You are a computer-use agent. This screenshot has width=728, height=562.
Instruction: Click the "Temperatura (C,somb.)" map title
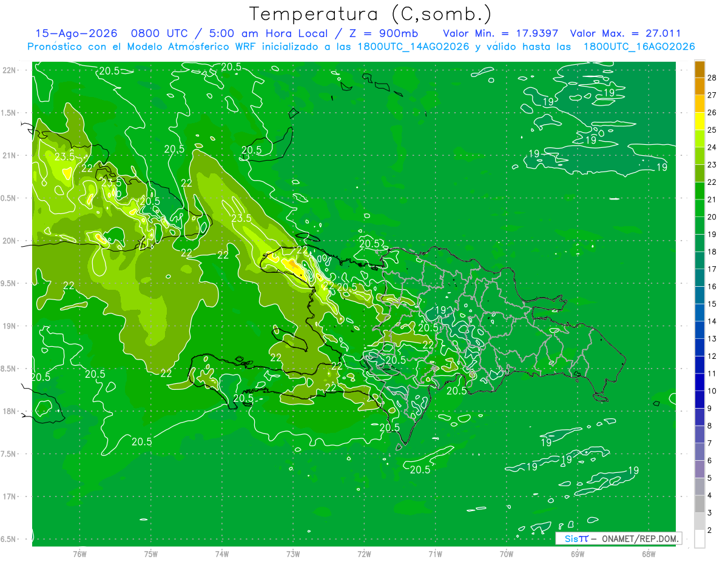(x=371, y=14)
